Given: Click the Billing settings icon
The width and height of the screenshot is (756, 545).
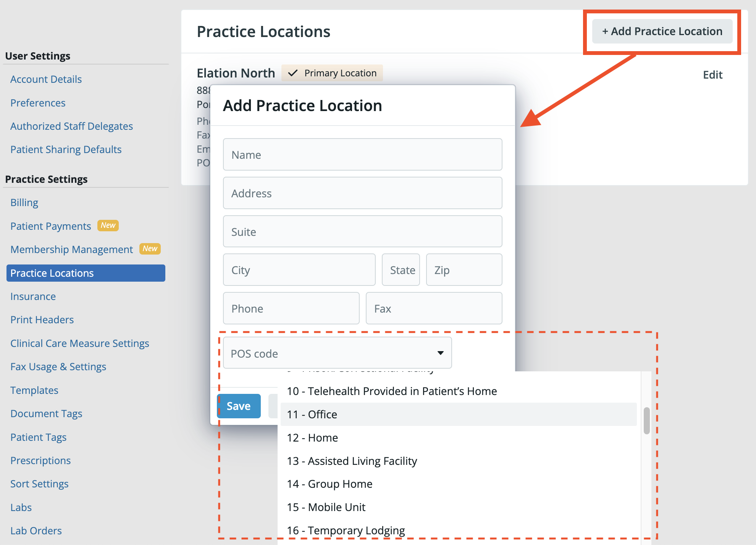Looking at the screenshot, I should pyautogui.click(x=25, y=202).
